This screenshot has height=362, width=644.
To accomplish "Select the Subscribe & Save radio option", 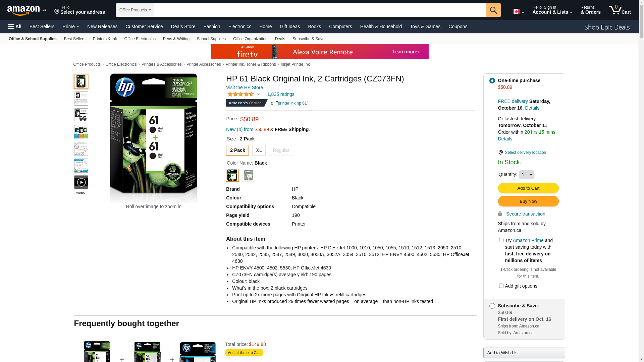I will 492,306.
